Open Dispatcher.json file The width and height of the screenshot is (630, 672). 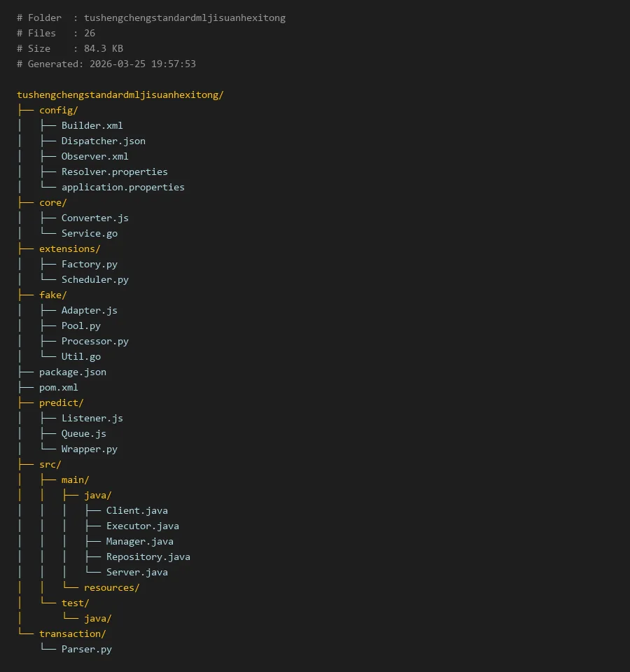click(x=103, y=141)
